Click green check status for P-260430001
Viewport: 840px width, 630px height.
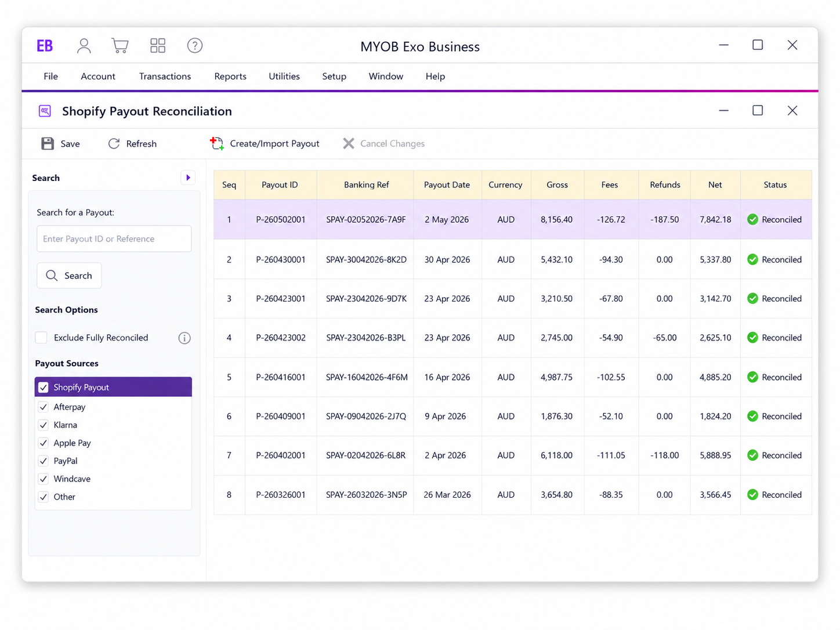[x=752, y=259]
